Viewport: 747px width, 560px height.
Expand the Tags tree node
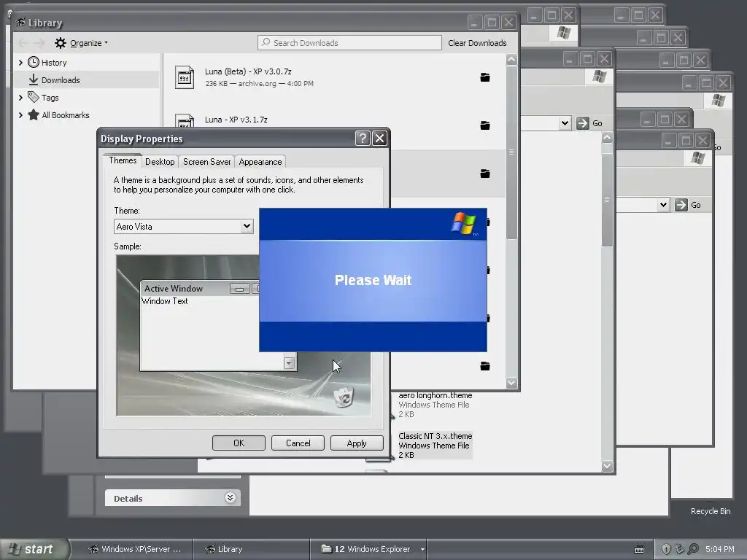[20, 97]
